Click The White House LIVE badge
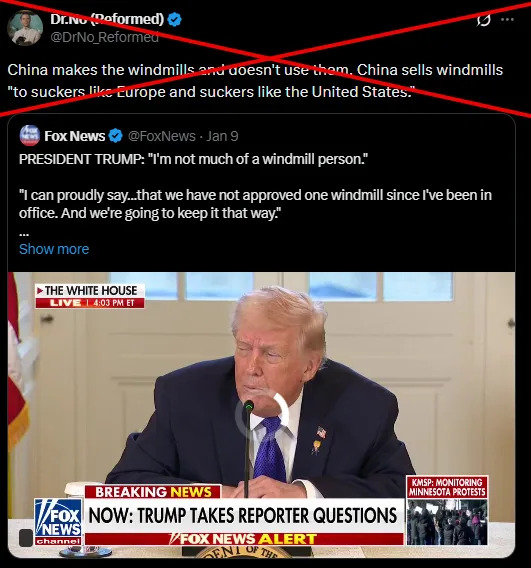 coord(90,296)
